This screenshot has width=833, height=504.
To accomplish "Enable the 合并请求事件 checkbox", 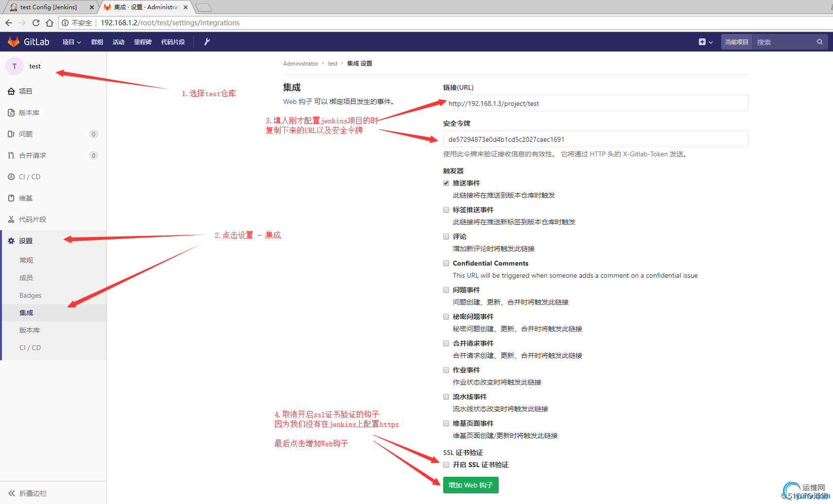I will [x=446, y=343].
